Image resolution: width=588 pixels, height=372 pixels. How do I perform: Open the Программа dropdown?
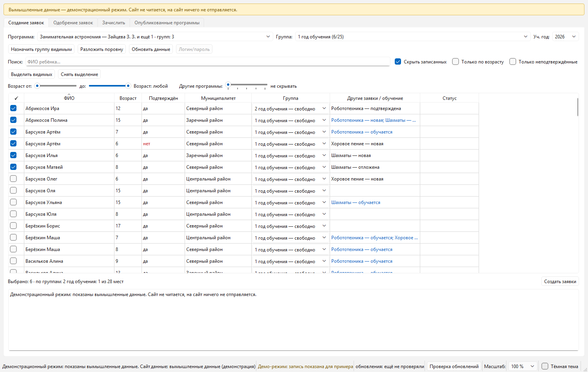[155, 37]
